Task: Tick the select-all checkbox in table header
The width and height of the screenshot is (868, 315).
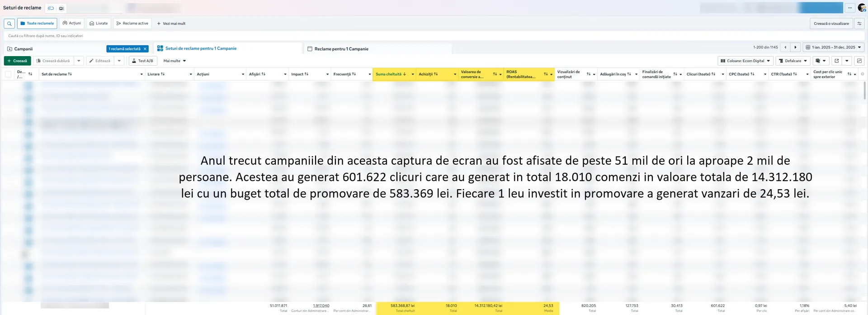Action: click(x=8, y=74)
